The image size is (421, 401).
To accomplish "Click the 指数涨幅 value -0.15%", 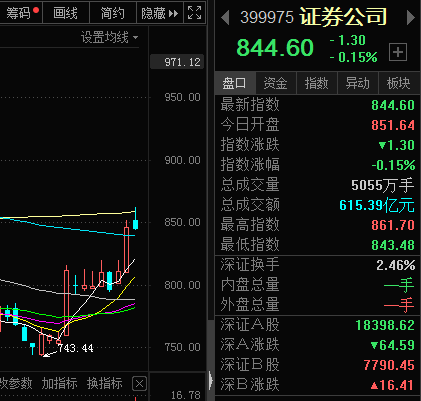I will (393, 165).
